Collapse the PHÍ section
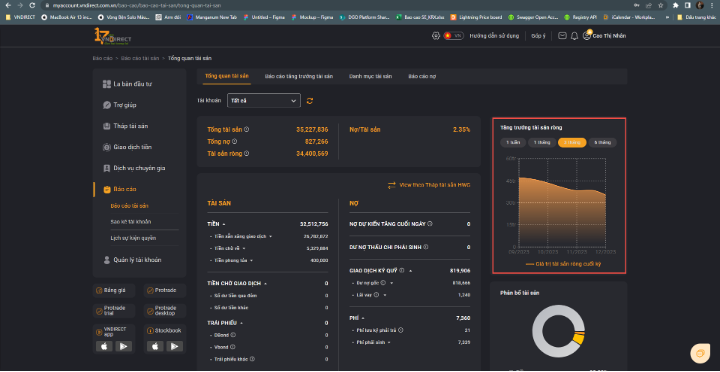720x372 pixels. [x=363, y=318]
